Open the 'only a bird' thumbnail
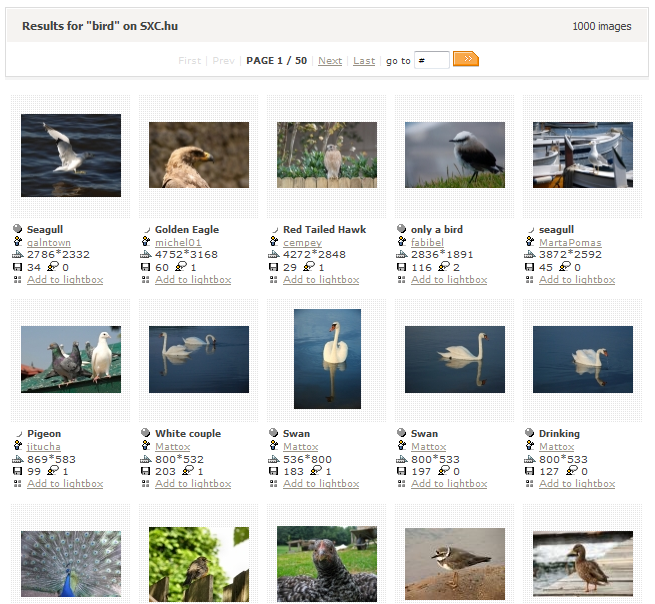Screen dimensions: 655x604 pyautogui.click(x=455, y=155)
